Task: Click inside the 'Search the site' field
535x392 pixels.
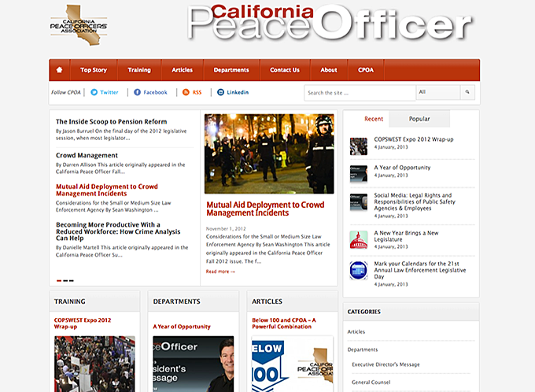Action: (x=359, y=93)
